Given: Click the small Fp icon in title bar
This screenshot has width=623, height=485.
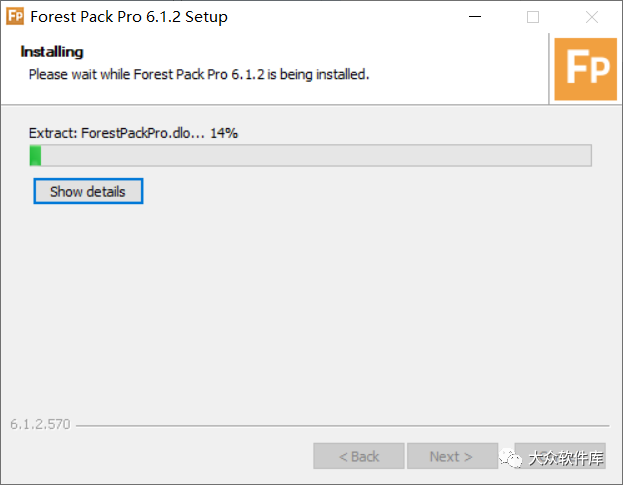Looking at the screenshot, I should tap(15, 16).
